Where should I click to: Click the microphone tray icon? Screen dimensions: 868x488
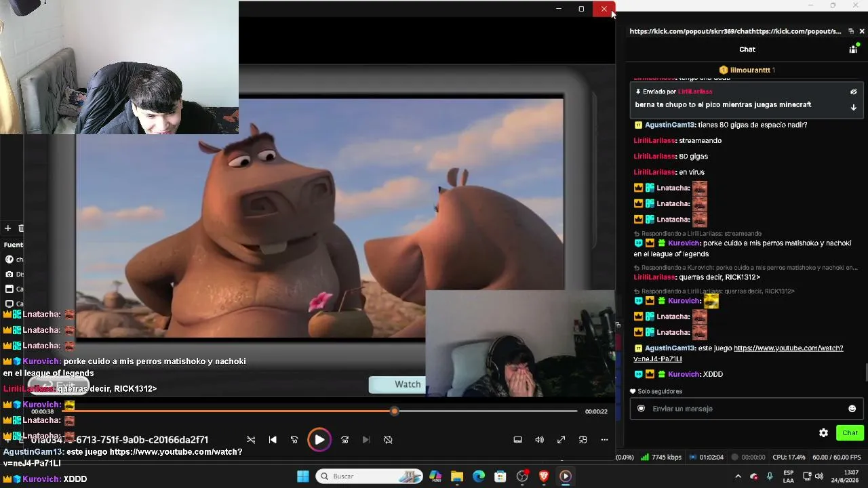pos(770,476)
